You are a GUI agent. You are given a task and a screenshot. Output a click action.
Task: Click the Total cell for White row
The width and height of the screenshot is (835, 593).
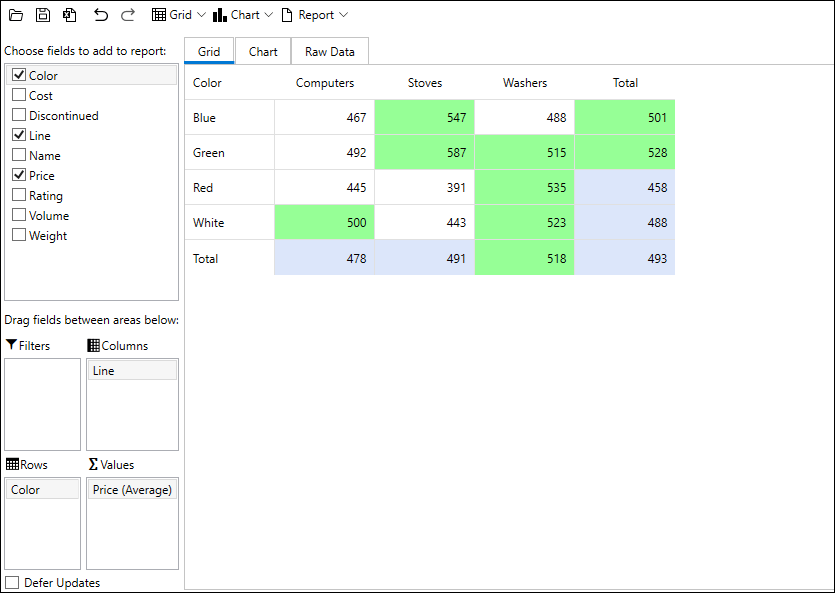click(x=624, y=222)
